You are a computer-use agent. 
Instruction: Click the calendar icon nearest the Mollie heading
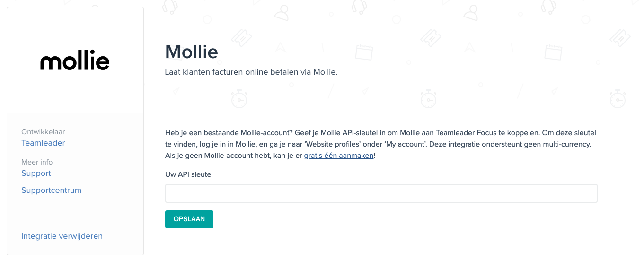(x=364, y=52)
